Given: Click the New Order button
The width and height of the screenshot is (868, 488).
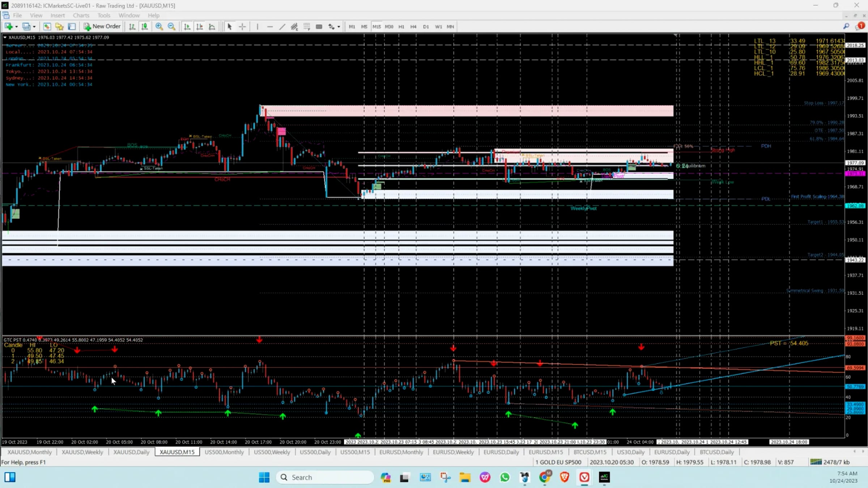Looking at the screenshot, I should tap(102, 26).
